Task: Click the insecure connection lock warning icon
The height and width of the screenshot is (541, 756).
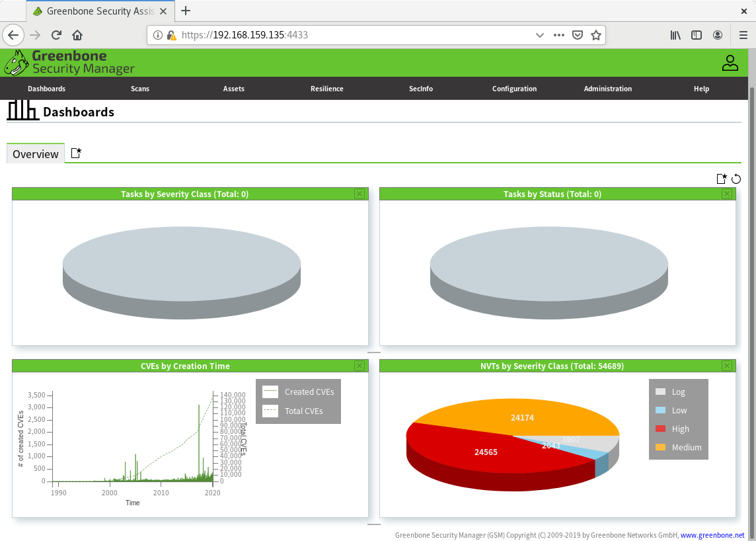Action: pos(171,35)
